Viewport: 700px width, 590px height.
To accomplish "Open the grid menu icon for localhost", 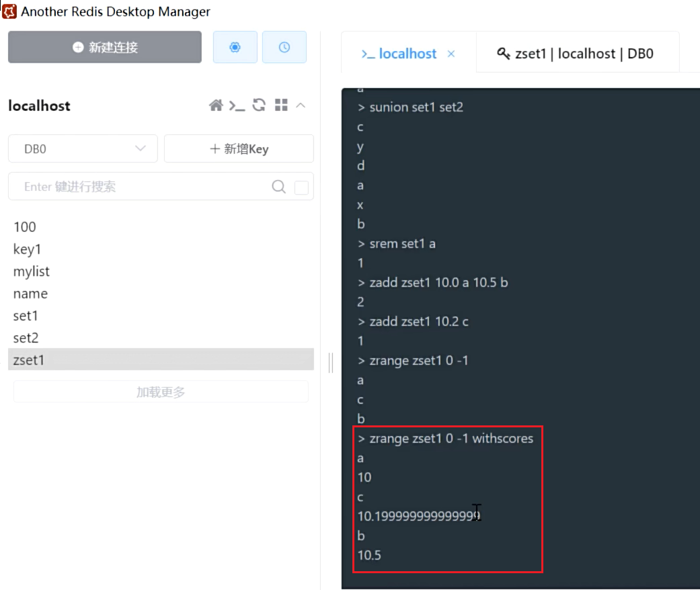I will pyautogui.click(x=281, y=106).
